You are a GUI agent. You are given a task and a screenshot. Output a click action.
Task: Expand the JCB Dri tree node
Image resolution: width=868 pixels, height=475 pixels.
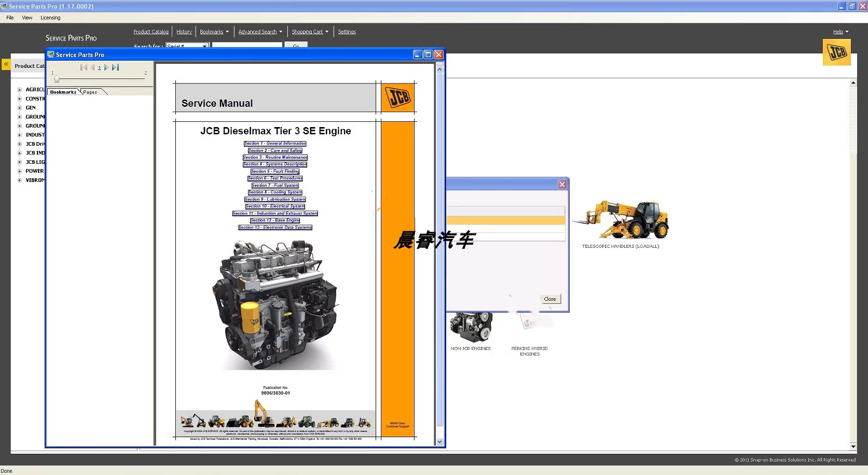[20, 144]
